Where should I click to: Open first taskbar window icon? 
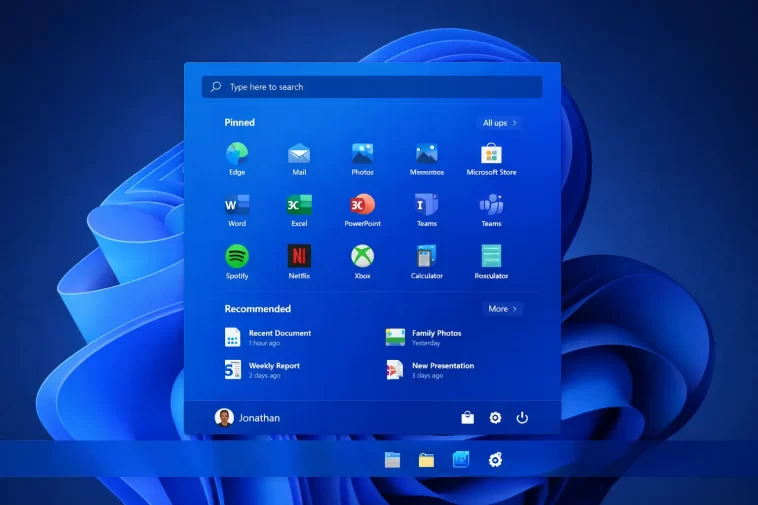(392, 460)
